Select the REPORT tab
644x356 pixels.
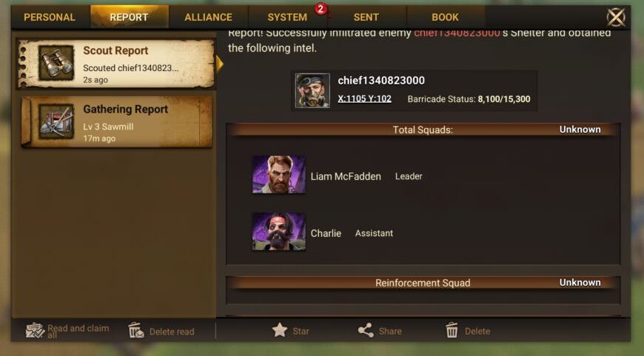pos(129,17)
